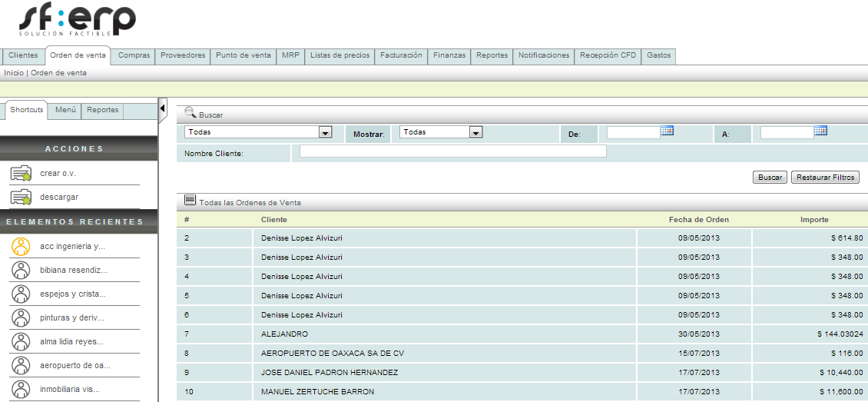Click the espejos y crista user icon

pos(21,294)
